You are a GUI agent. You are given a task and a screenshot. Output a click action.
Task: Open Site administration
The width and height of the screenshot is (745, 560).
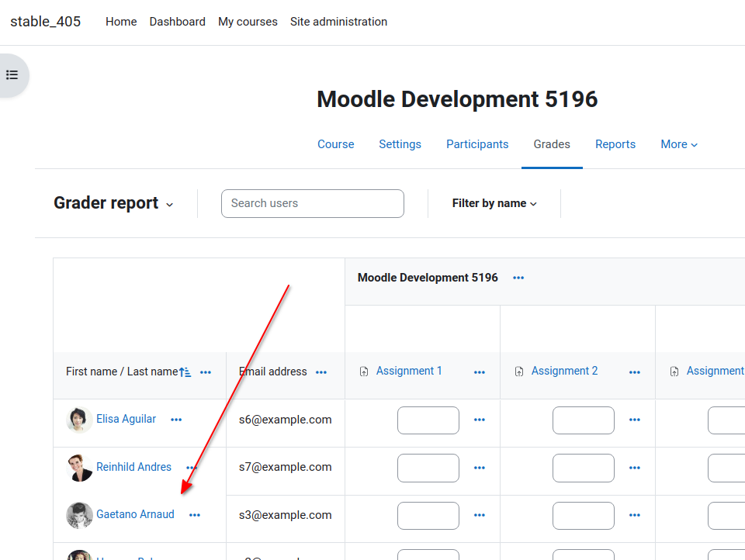[339, 22]
